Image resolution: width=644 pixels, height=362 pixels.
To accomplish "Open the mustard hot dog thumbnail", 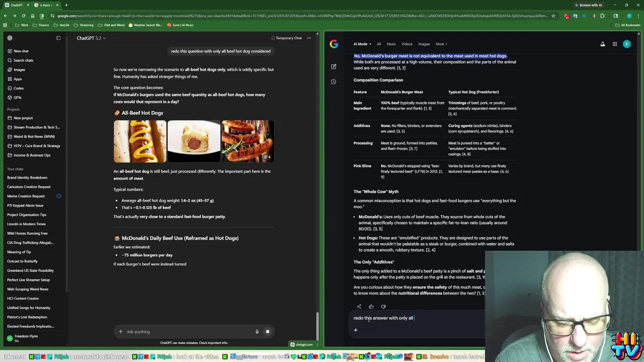I will [140, 141].
